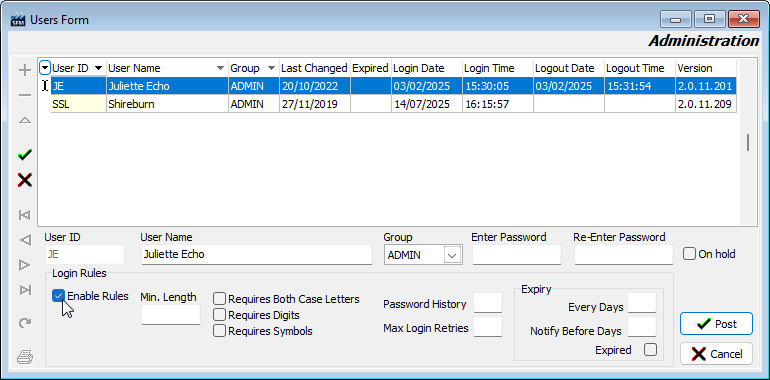
Task: Print the users list via printer icon
Action: (x=25, y=356)
